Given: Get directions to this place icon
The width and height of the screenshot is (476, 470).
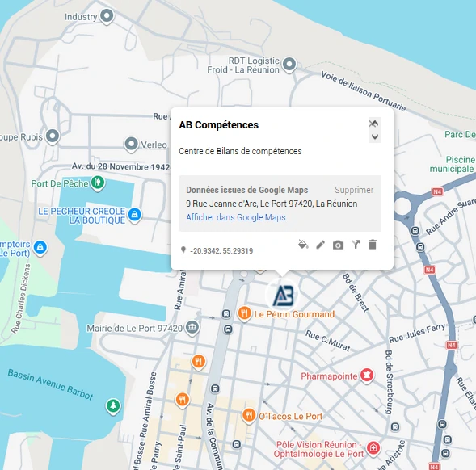Looking at the screenshot, I should click(356, 245).
